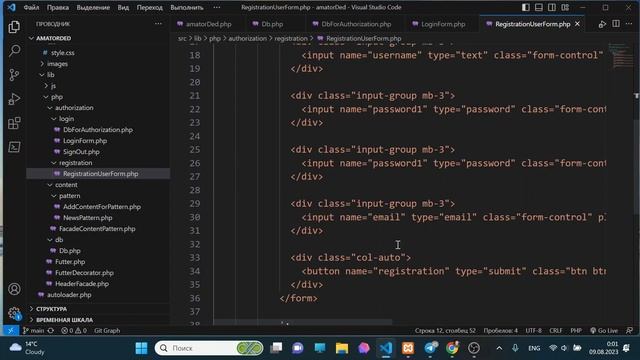This screenshot has height=360, width=640.
Task: Open notifications bell in status bar
Action: point(629,330)
